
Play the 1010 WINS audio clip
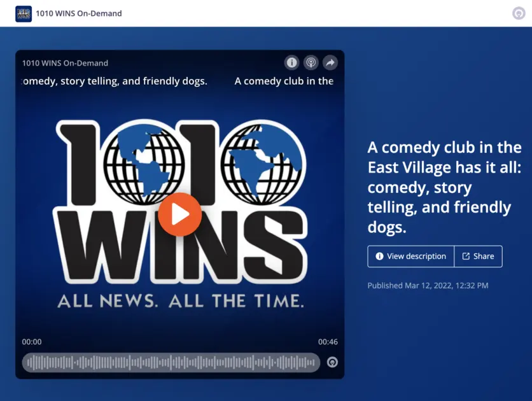tap(179, 215)
